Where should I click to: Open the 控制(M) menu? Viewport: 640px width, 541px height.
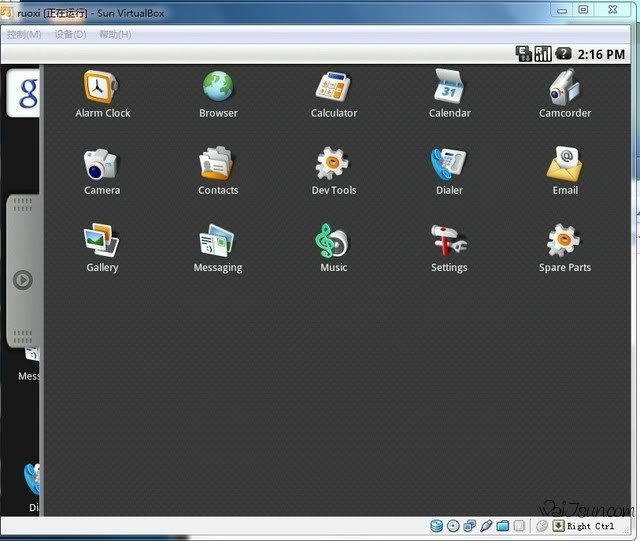pyautogui.click(x=24, y=34)
